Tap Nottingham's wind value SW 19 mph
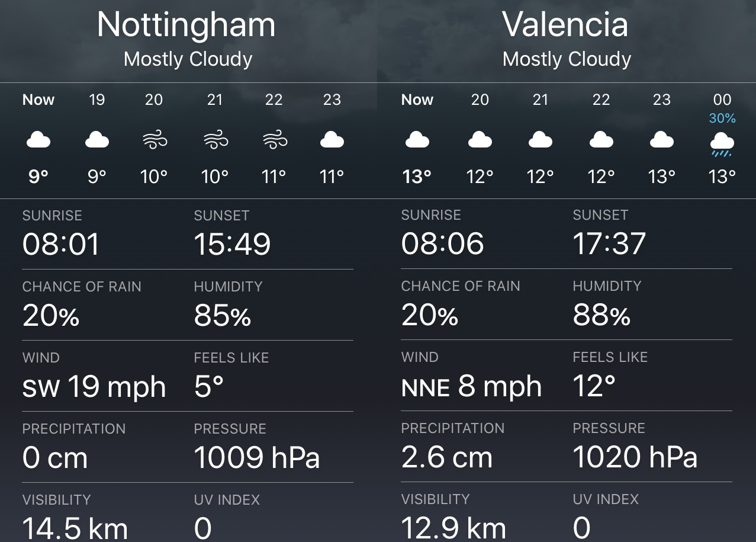756x542 pixels. tap(94, 387)
